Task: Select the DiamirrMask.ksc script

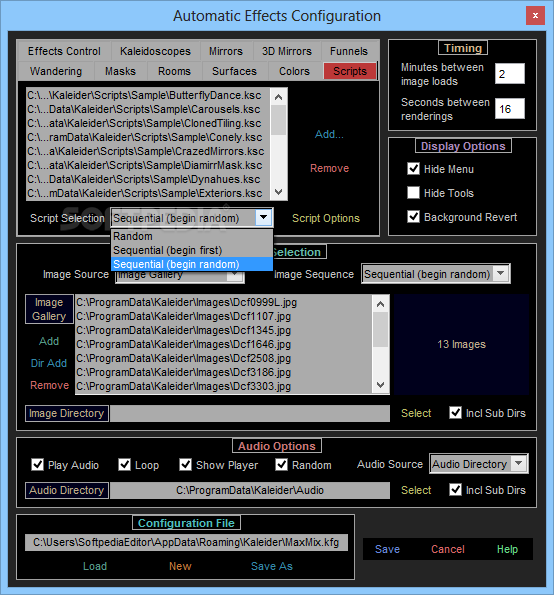Action: tap(148, 165)
